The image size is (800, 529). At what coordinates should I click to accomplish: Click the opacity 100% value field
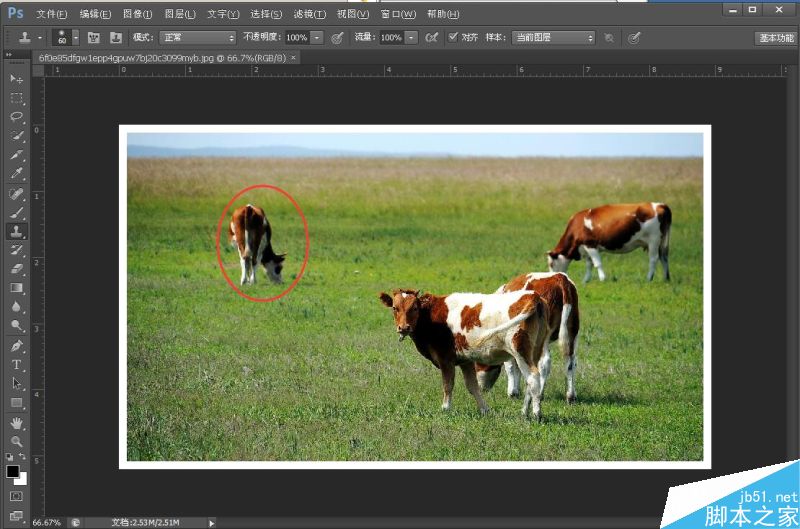[x=297, y=37]
